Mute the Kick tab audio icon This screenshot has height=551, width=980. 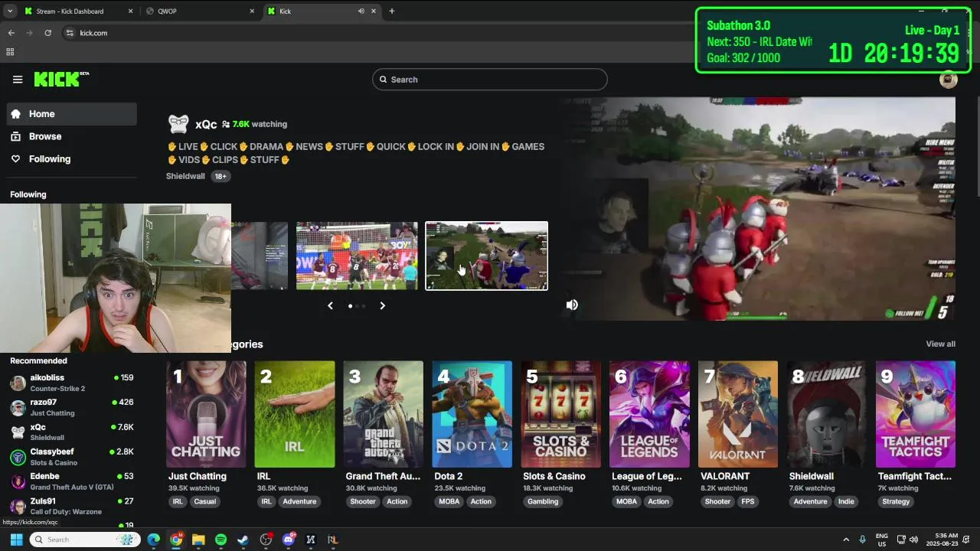(361, 11)
